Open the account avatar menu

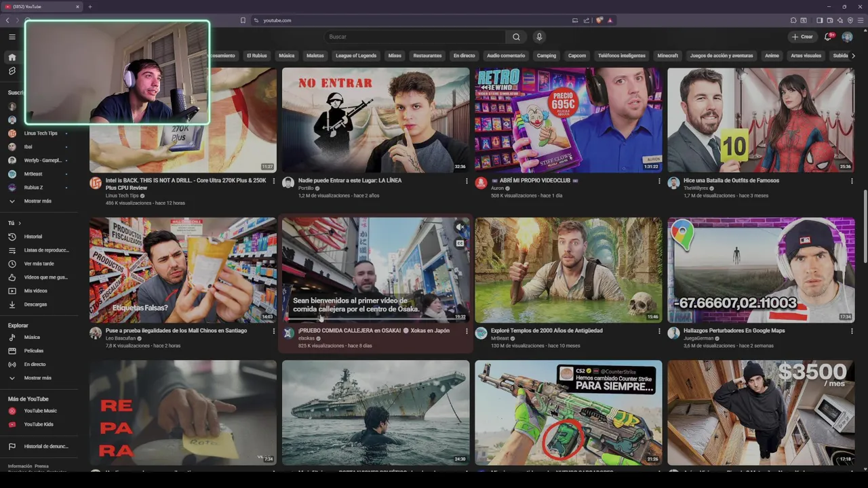point(847,37)
